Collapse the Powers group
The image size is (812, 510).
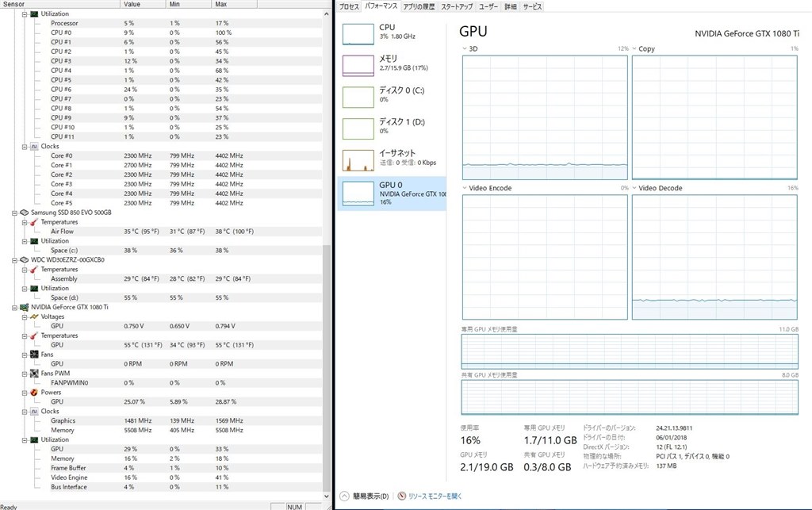(x=25, y=393)
